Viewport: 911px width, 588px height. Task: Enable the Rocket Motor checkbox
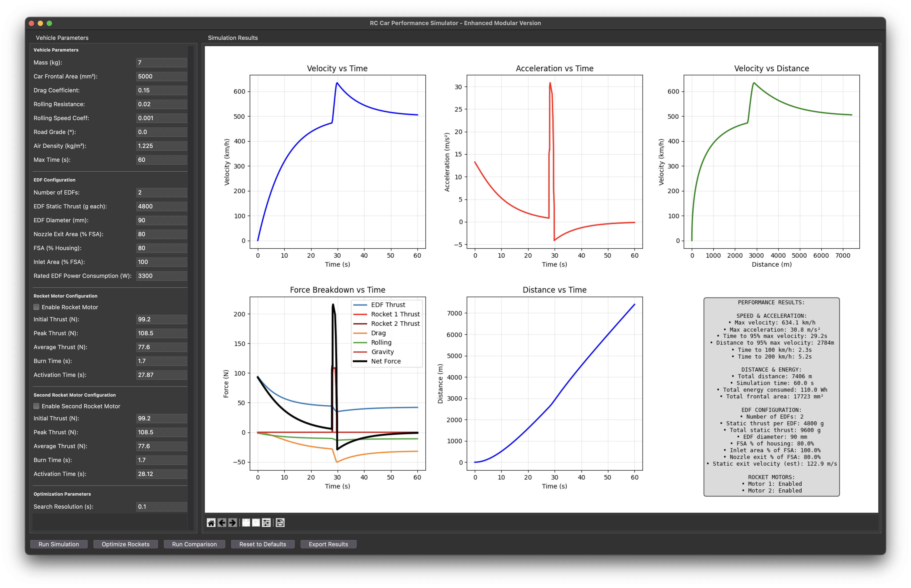coord(36,307)
